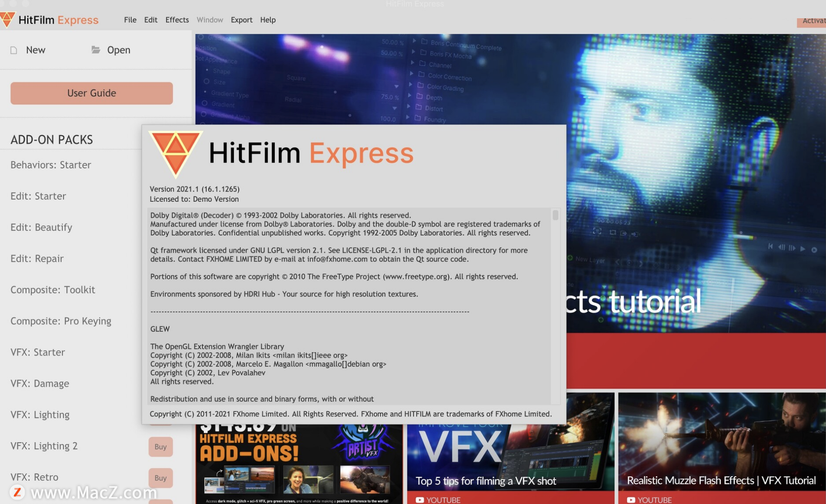Image resolution: width=826 pixels, height=504 pixels.
Task: Select VFX: Lighting 2 add-on pack
Action: 44,446
